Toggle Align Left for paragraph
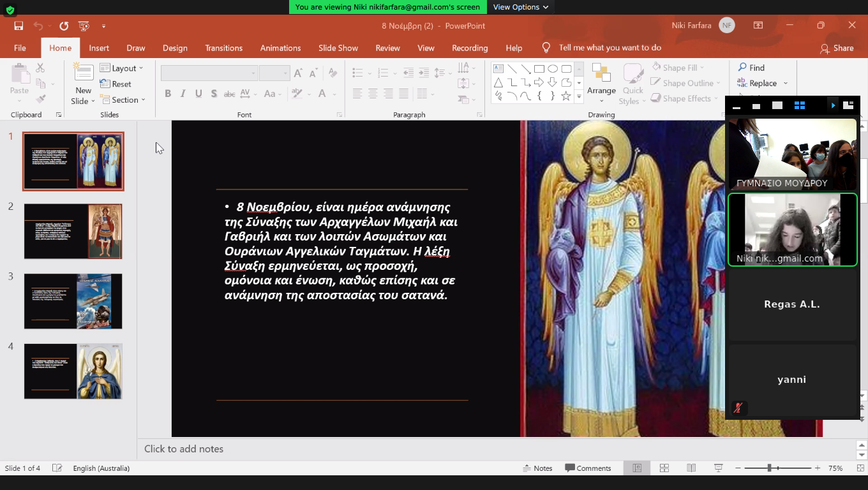 click(357, 94)
